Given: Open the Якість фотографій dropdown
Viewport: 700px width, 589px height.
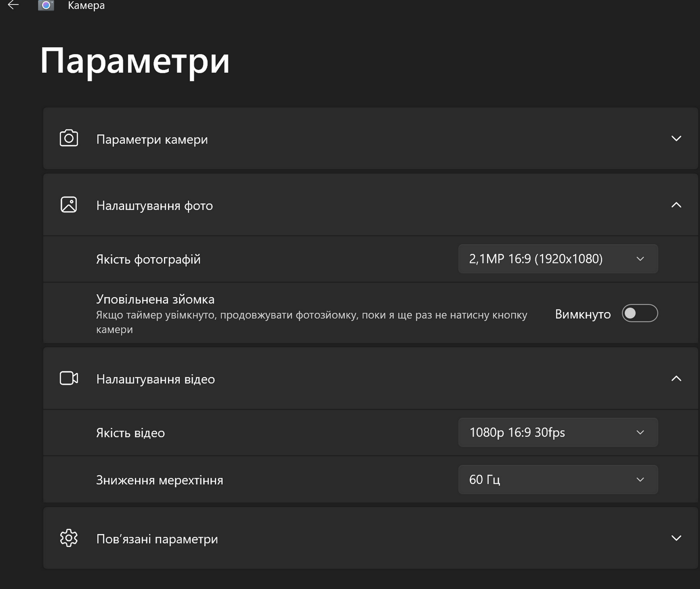Looking at the screenshot, I should pyautogui.click(x=558, y=259).
